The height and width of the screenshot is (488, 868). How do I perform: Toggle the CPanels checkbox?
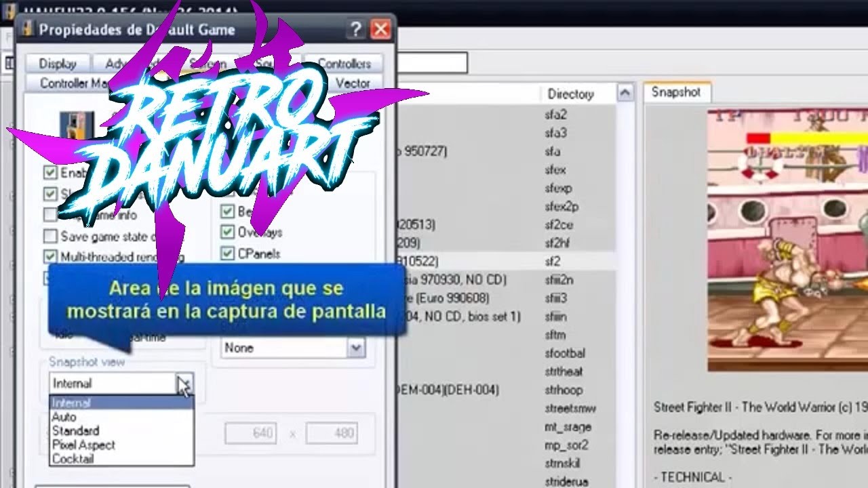[x=227, y=254]
